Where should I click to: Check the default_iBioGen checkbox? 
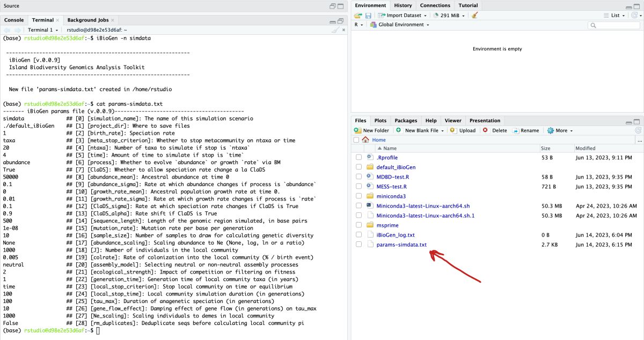pyautogui.click(x=358, y=167)
